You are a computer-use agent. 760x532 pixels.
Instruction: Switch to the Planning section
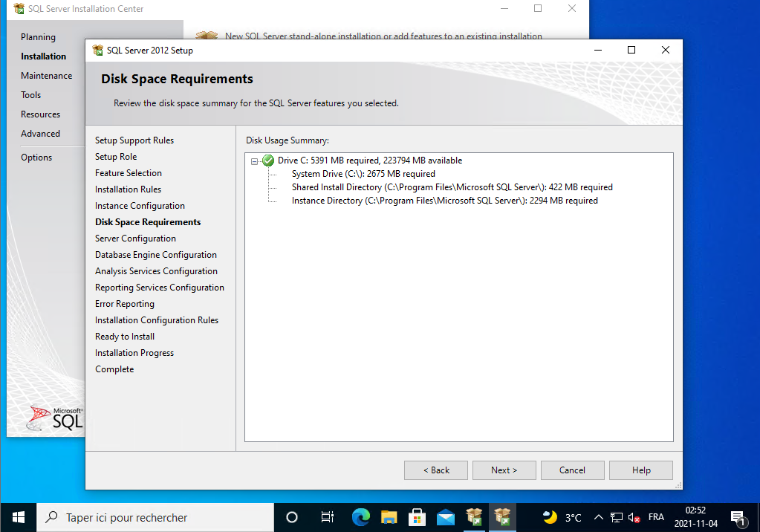coord(38,37)
